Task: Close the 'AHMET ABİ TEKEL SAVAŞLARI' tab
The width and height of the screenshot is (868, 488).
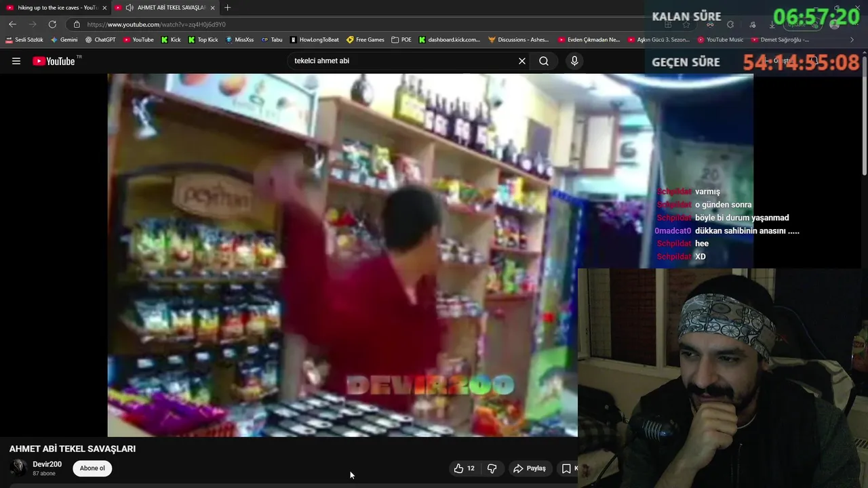Action: pyautogui.click(x=213, y=7)
